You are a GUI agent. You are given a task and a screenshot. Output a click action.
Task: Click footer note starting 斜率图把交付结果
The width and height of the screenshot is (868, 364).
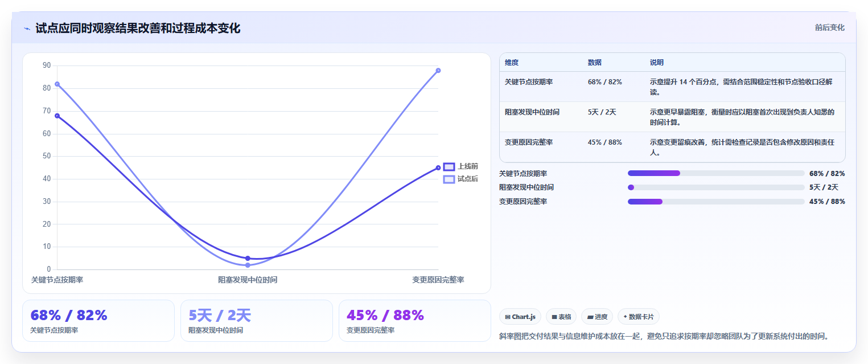pyautogui.click(x=664, y=336)
